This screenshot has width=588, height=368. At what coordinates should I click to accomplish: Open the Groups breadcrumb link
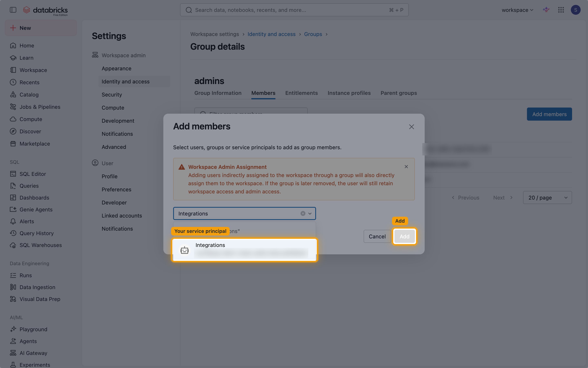click(313, 34)
